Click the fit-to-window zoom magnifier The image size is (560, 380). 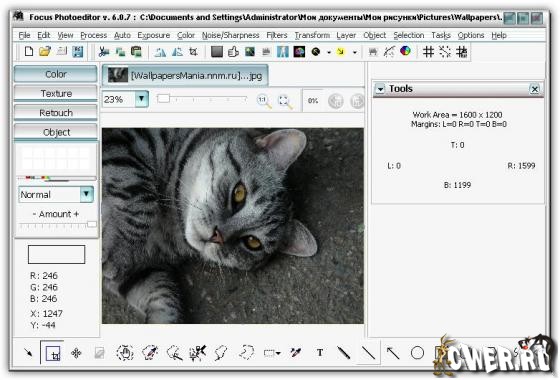(x=285, y=101)
